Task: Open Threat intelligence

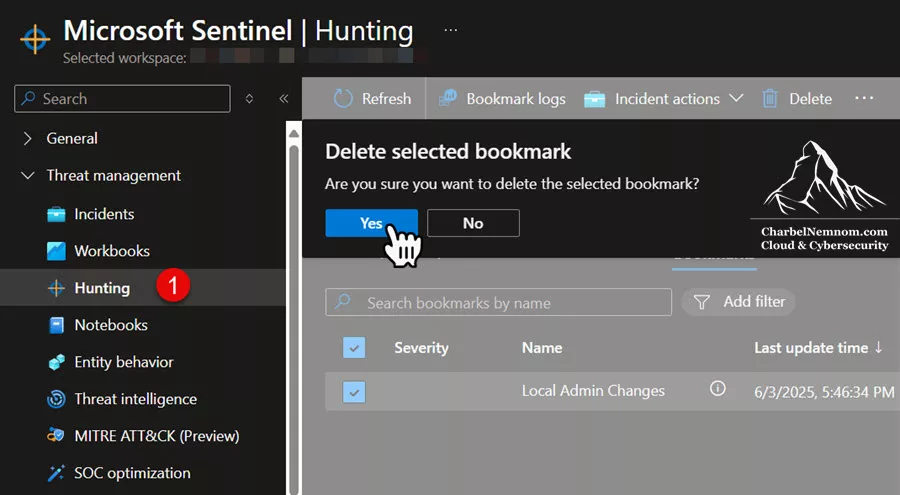Action: pyautogui.click(x=135, y=399)
